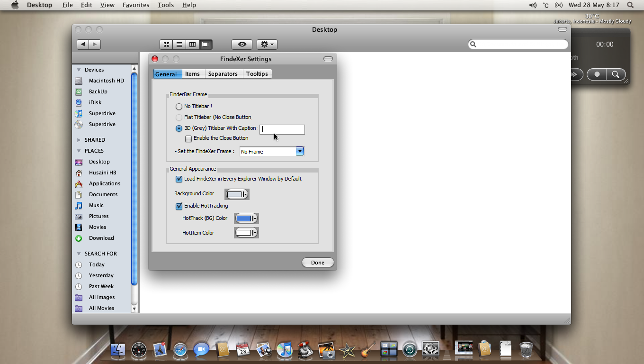The image size is (644, 364).
Task: Click the Spotlight magnifier in the menu bar
Action: [x=630, y=5]
